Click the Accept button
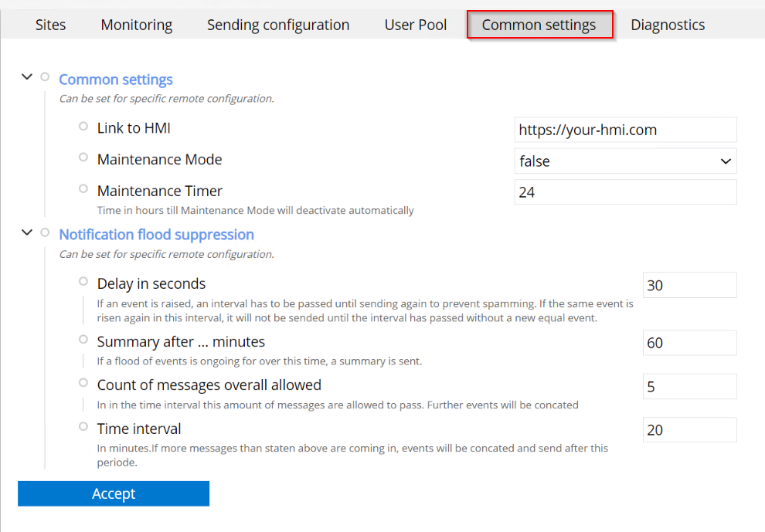 point(114,494)
